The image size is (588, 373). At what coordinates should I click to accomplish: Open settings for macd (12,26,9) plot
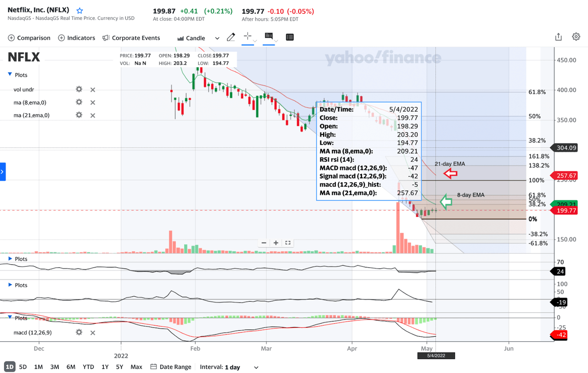tap(79, 332)
